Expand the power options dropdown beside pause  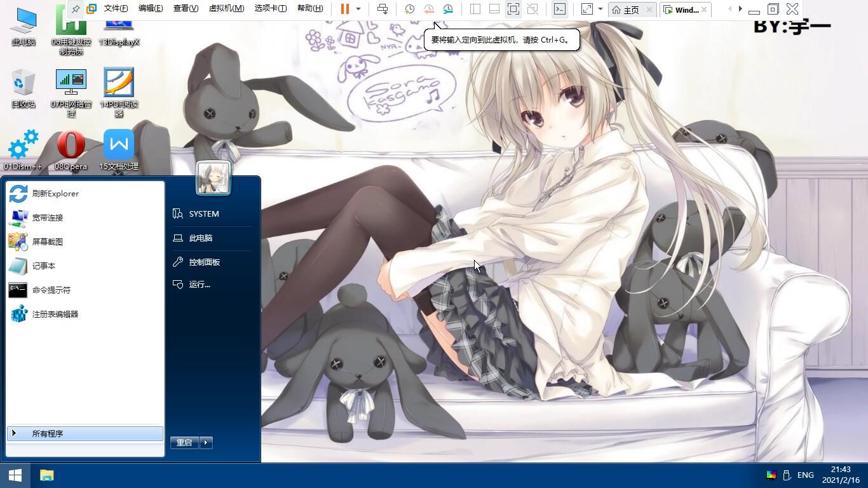tap(358, 9)
